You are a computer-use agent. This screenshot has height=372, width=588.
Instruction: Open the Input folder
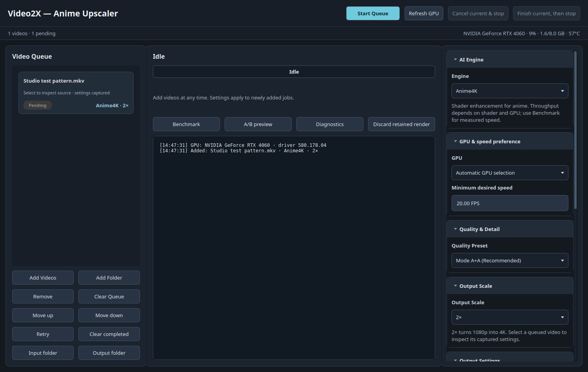click(43, 353)
